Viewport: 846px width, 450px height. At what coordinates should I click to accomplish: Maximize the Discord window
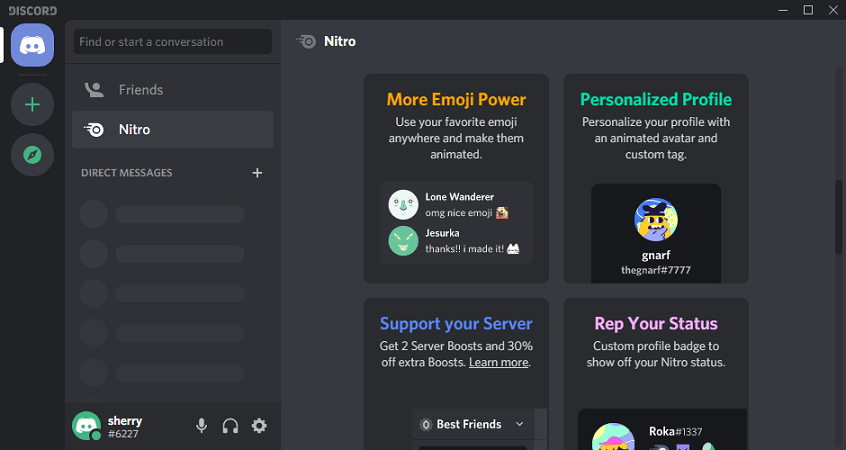(808, 10)
